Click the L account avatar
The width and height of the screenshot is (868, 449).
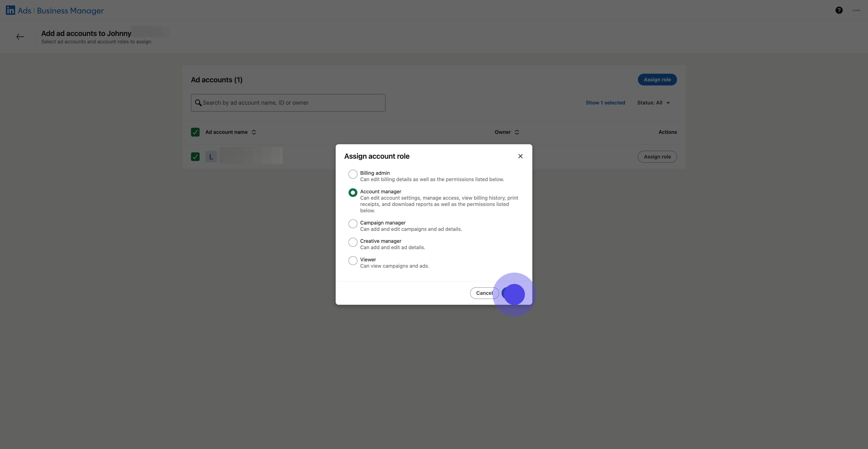coord(211,157)
